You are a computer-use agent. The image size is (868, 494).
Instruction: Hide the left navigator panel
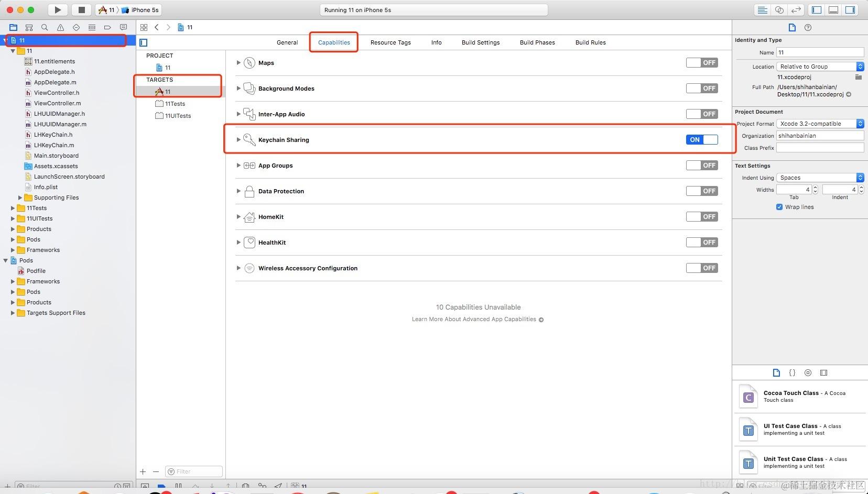(x=817, y=10)
